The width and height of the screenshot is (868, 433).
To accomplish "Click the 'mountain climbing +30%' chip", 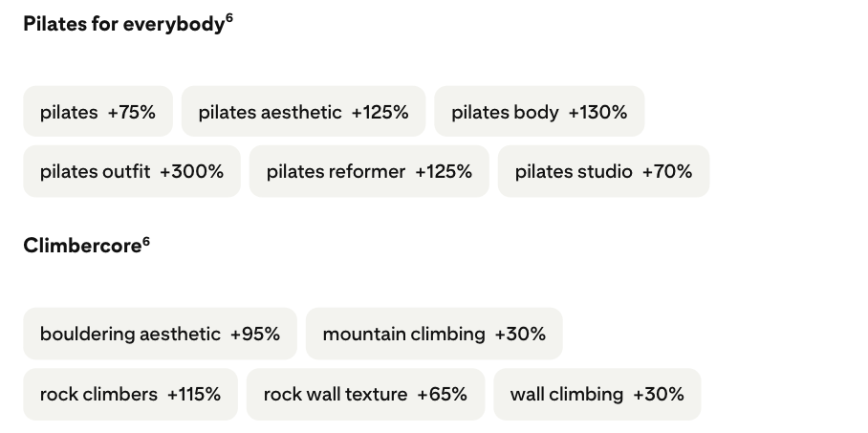I will [434, 334].
